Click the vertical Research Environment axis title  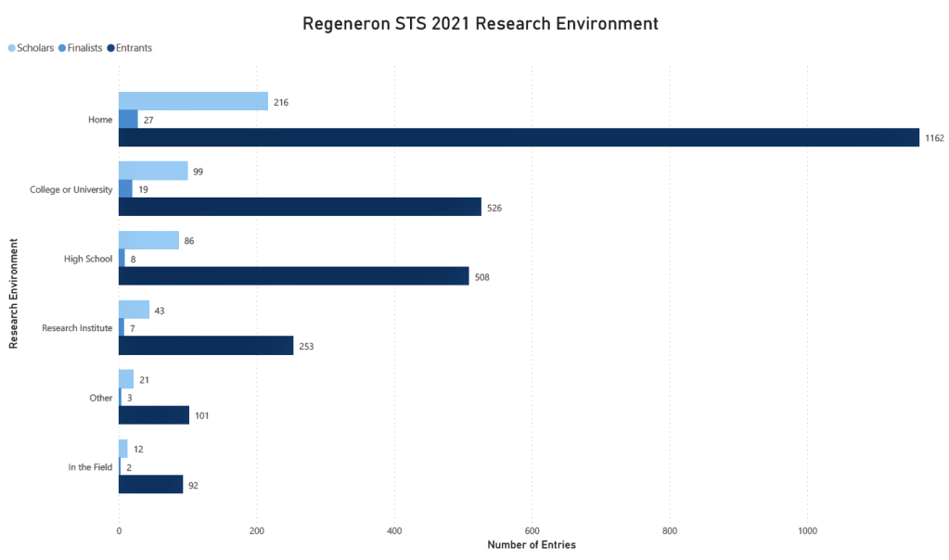pyautogui.click(x=13, y=294)
